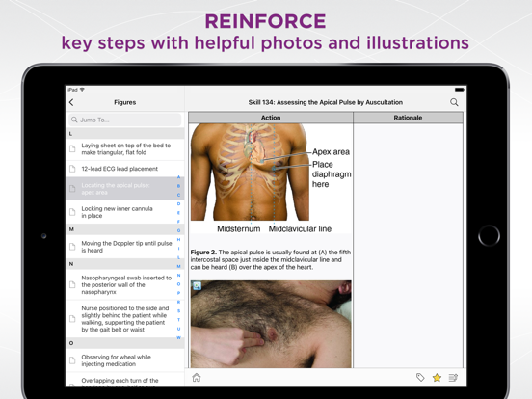Tap the back arrow in Figures panel
Screen dimensions: 532x399
[x=71, y=102]
